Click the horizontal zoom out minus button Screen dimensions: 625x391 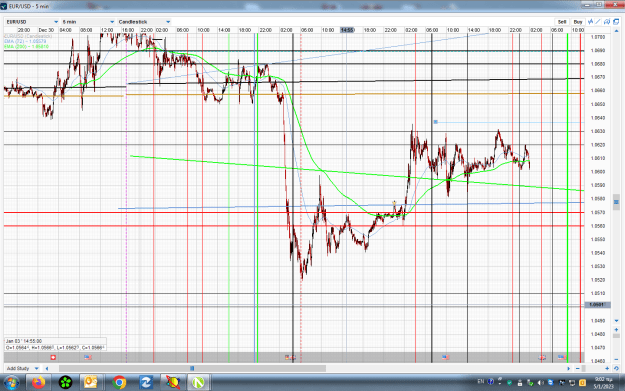coord(578,369)
